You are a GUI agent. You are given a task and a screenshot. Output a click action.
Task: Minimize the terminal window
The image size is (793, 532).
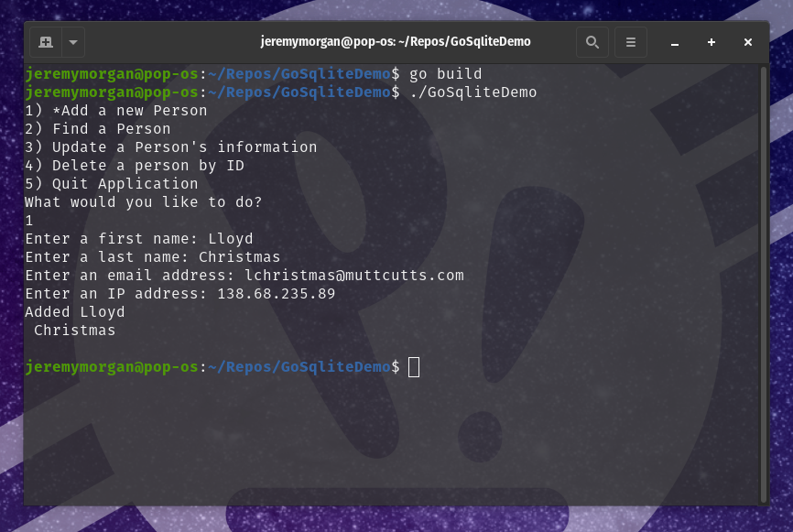pyautogui.click(x=675, y=42)
